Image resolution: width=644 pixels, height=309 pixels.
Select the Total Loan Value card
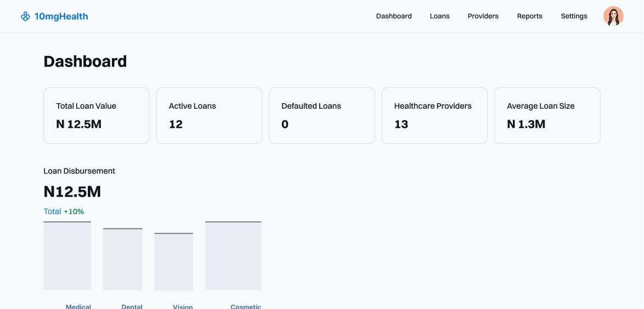97,115
